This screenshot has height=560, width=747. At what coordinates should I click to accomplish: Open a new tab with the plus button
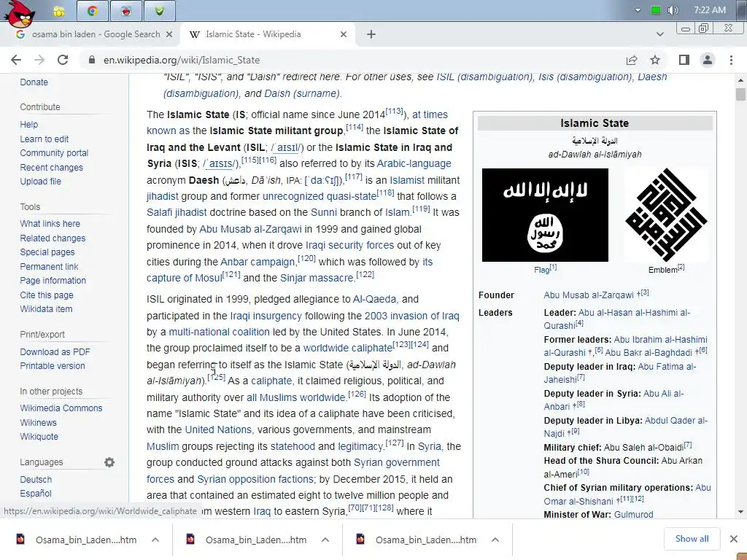371,34
